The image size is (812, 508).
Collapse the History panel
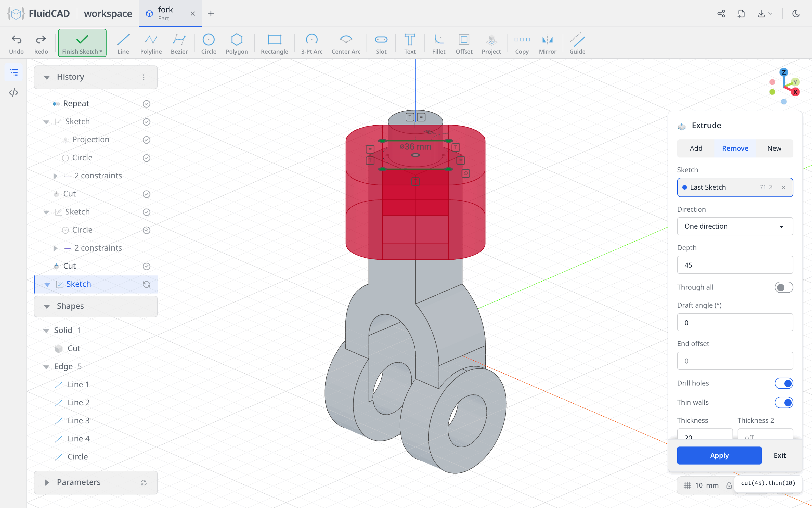click(x=47, y=77)
